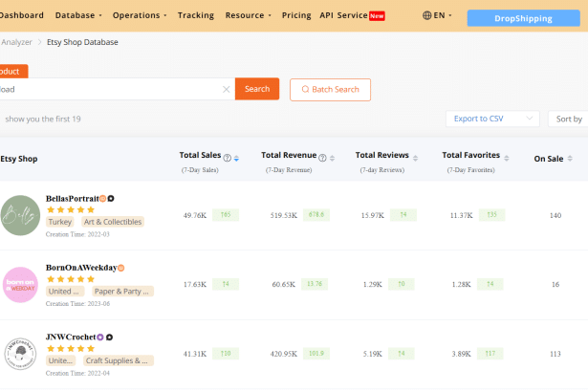Click Art & Collectibles category tag
Viewport: 588px width, 392px height.
113,222
